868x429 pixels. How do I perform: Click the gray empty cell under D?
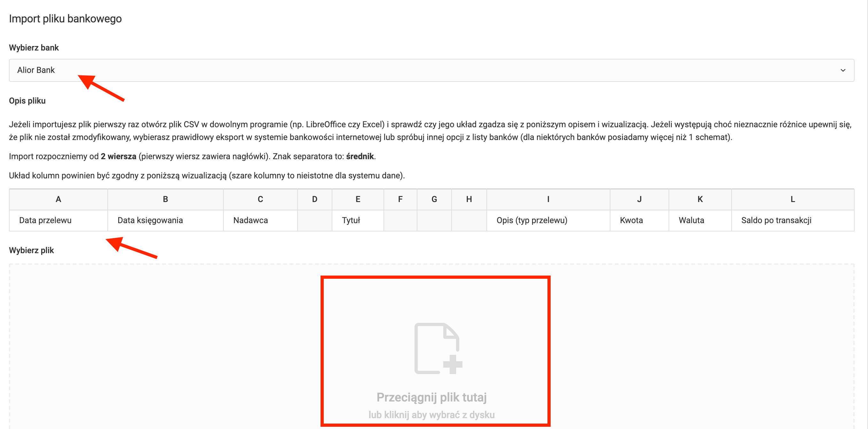(314, 220)
